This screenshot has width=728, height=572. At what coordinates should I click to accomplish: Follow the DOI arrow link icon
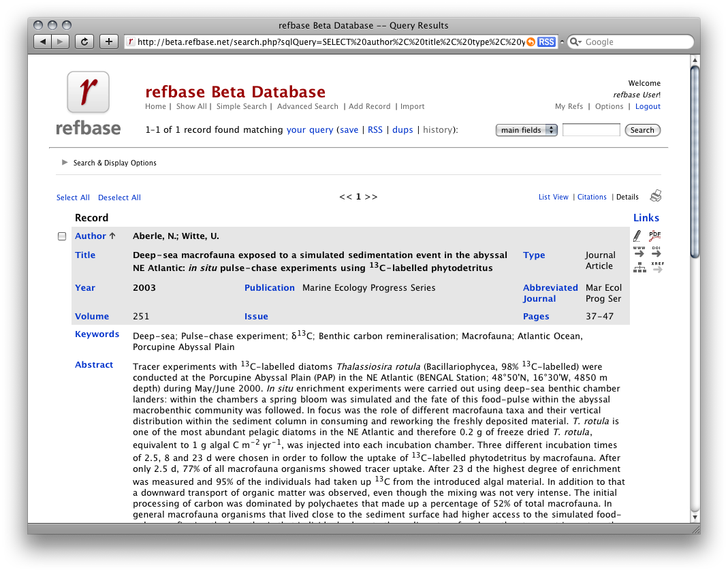click(656, 252)
